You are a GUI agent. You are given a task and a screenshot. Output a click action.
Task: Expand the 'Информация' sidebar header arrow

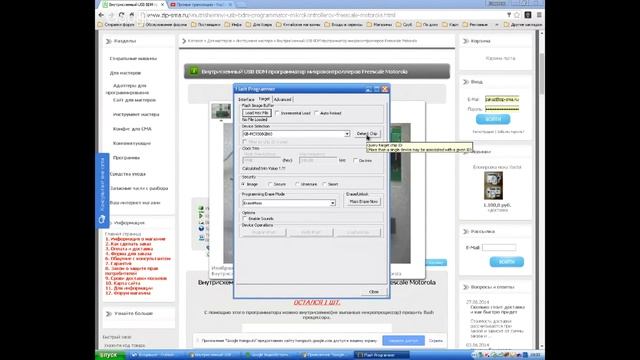(x=109, y=223)
